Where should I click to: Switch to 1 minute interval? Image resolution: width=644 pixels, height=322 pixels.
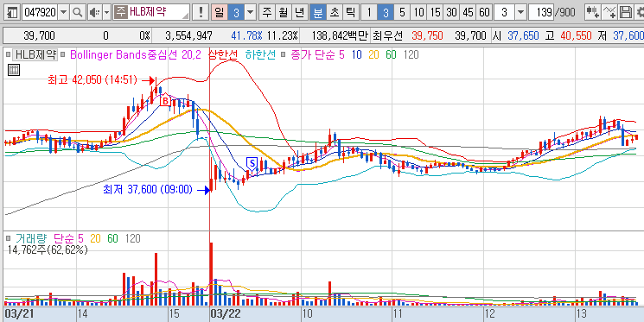coord(369,12)
